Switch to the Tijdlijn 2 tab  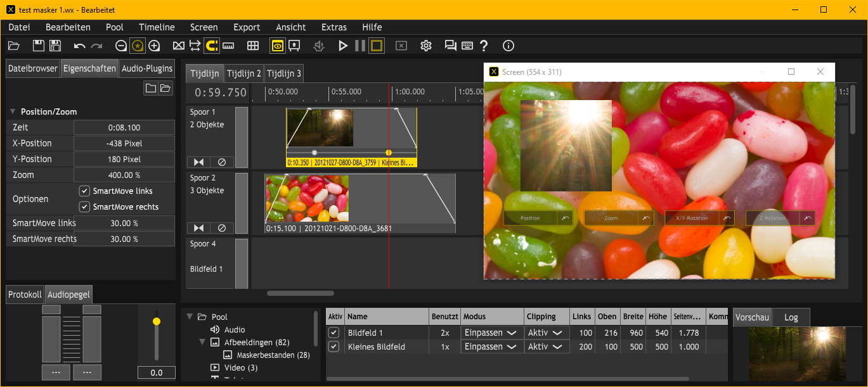pos(243,73)
